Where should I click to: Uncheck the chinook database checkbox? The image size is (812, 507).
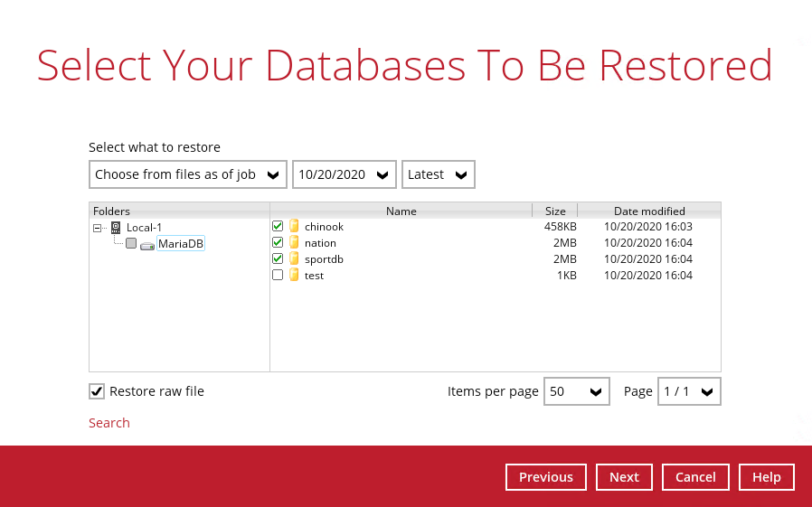(278, 227)
